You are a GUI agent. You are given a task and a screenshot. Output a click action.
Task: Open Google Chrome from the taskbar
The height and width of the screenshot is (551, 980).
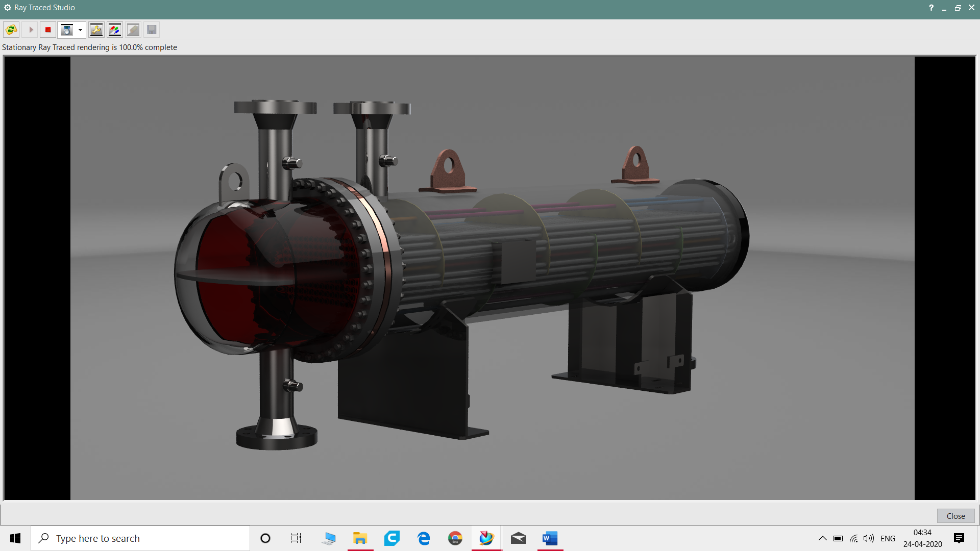(455, 538)
